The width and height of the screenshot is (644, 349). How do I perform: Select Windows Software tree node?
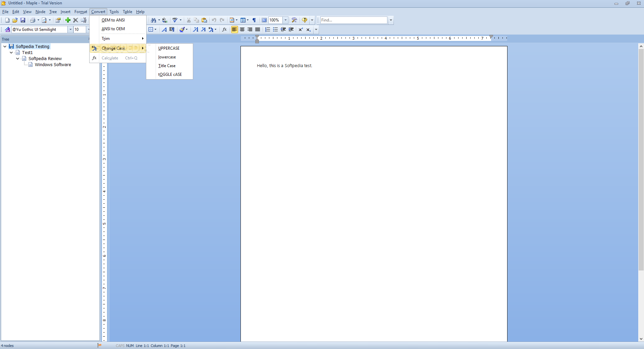click(x=53, y=65)
